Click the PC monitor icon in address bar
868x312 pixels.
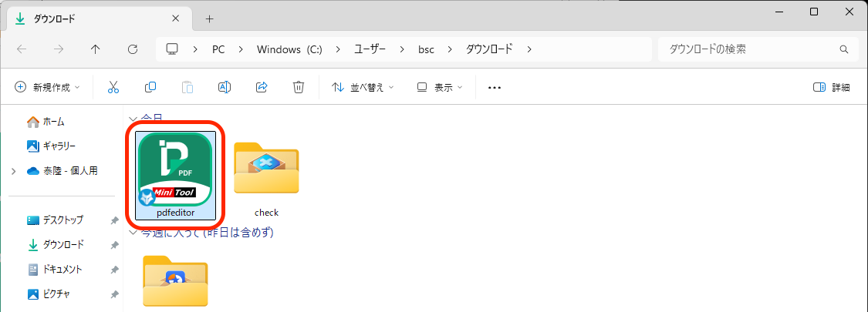point(172,49)
